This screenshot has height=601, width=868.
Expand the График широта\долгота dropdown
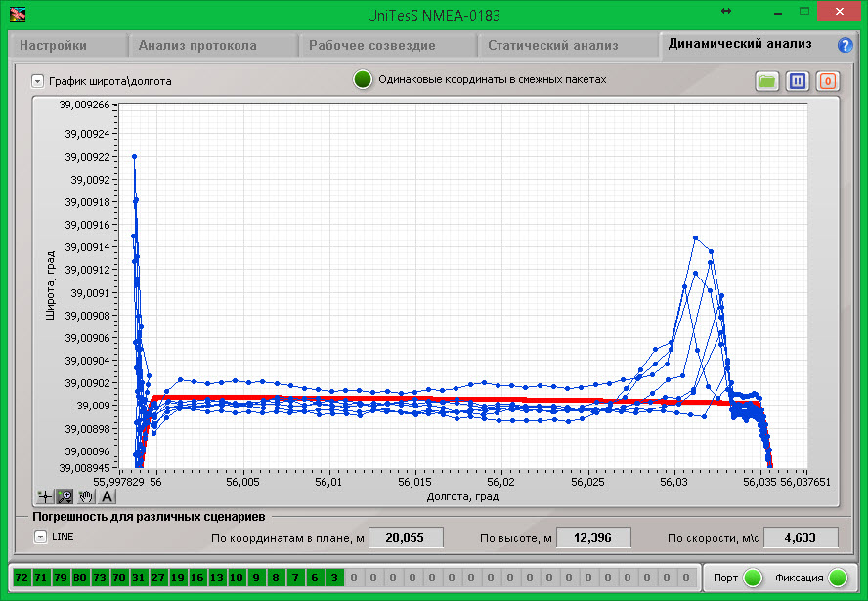(37, 81)
